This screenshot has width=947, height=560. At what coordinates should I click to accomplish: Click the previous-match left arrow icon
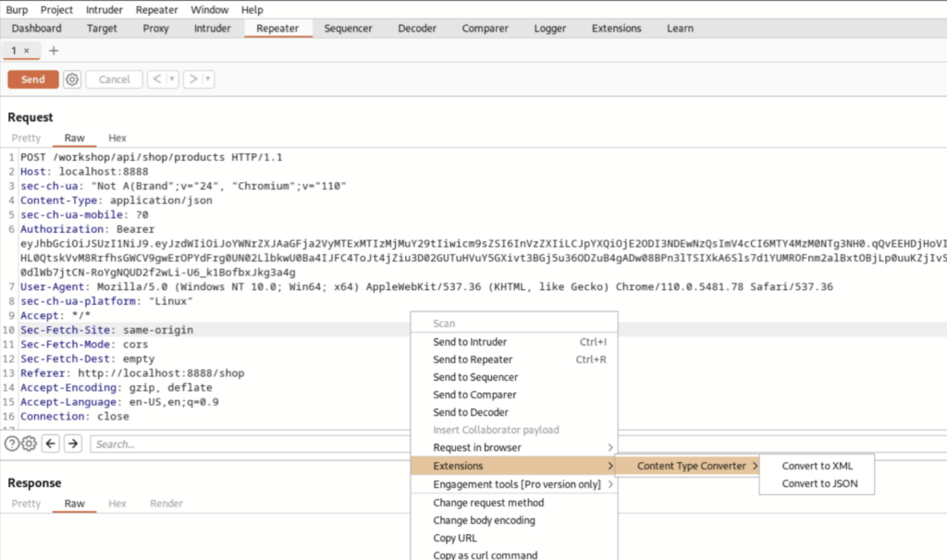click(x=52, y=444)
